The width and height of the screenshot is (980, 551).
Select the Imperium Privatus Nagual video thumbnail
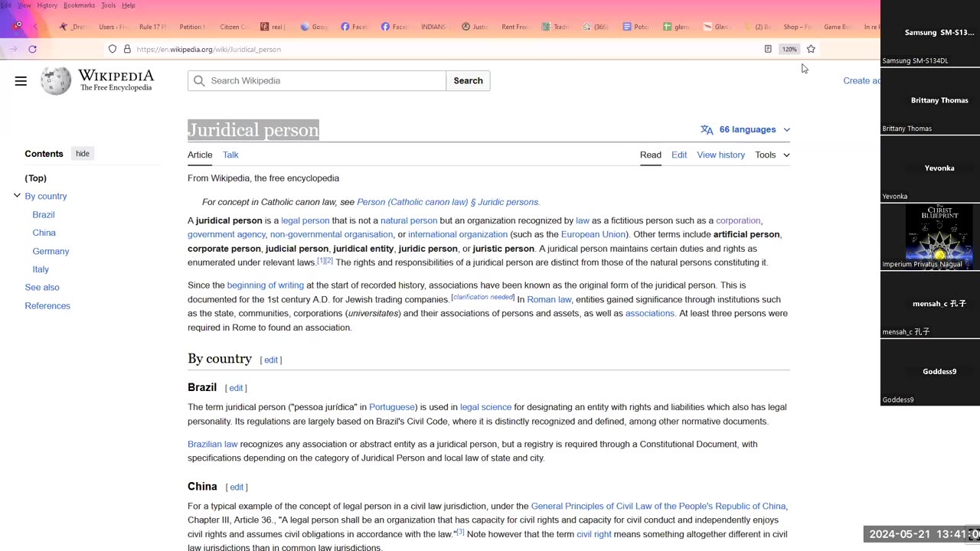click(930, 236)
